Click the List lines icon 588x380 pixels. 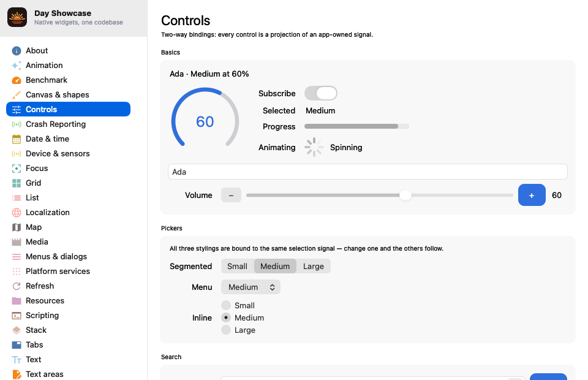pyautogui.click(x=17, y=198)
